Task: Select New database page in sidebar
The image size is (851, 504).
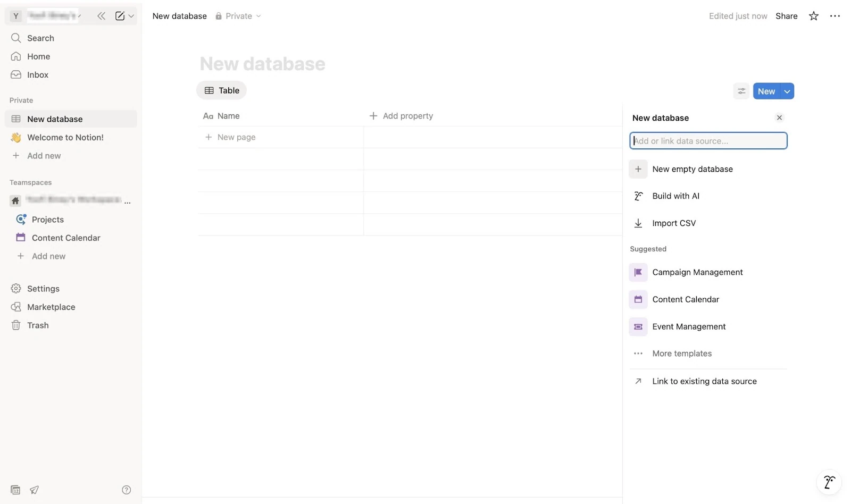Action: click(x=71, y=119)
